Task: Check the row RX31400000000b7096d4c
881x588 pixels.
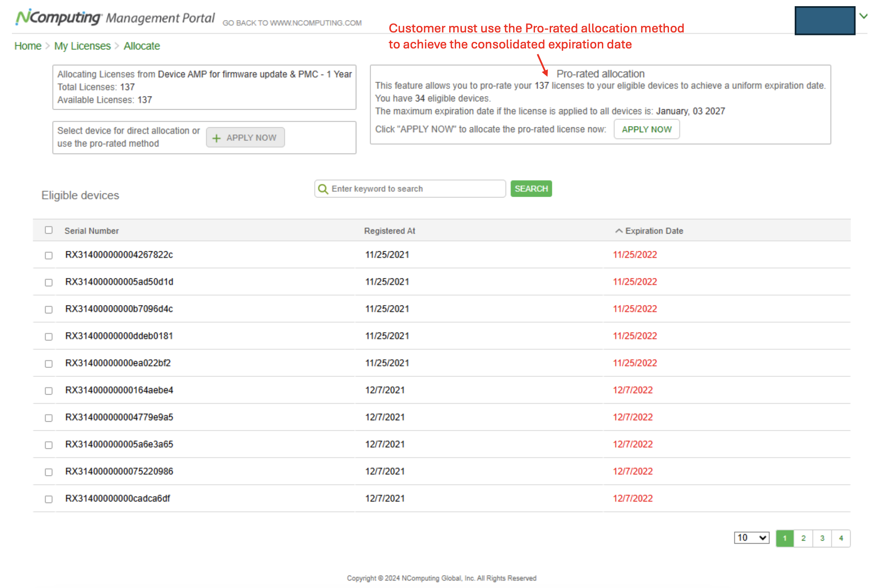Action: (x=48, y=309)
